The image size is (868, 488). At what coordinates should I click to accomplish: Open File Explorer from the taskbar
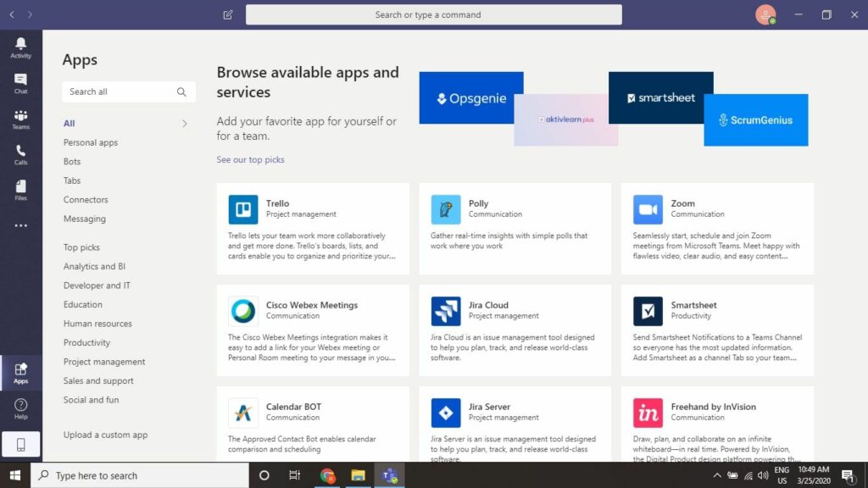pos(359,475)
